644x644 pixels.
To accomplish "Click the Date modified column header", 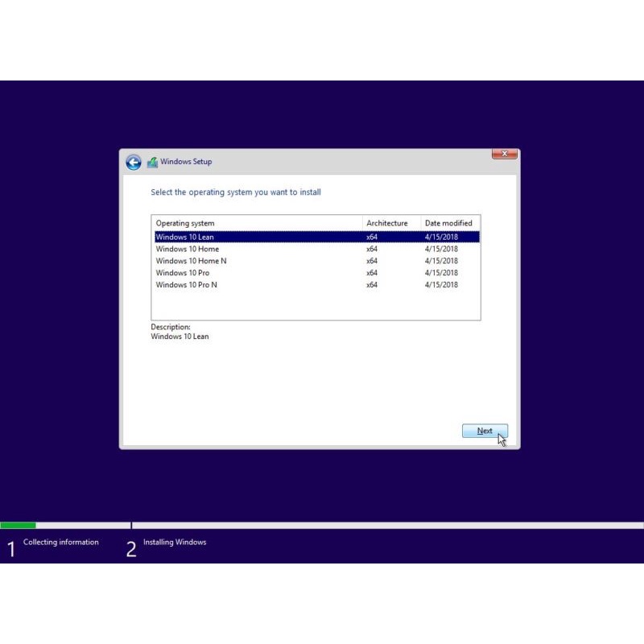I will point(448,223).
